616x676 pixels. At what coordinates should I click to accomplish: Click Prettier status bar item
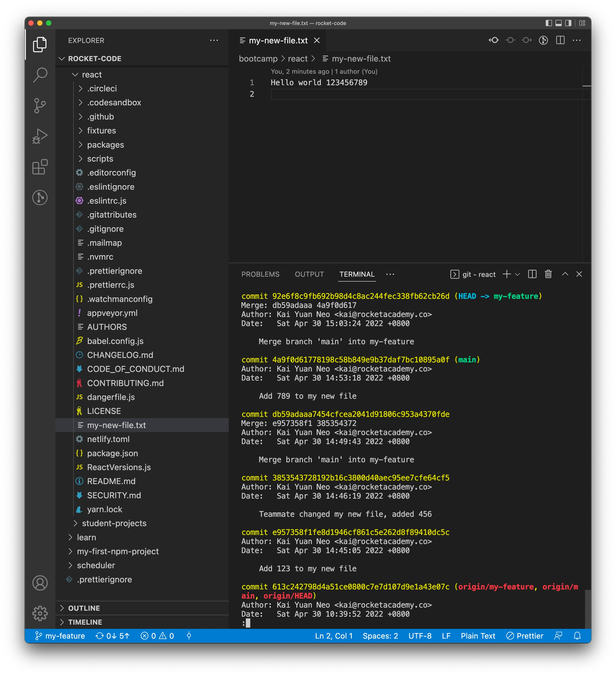[x=525, y=636]
